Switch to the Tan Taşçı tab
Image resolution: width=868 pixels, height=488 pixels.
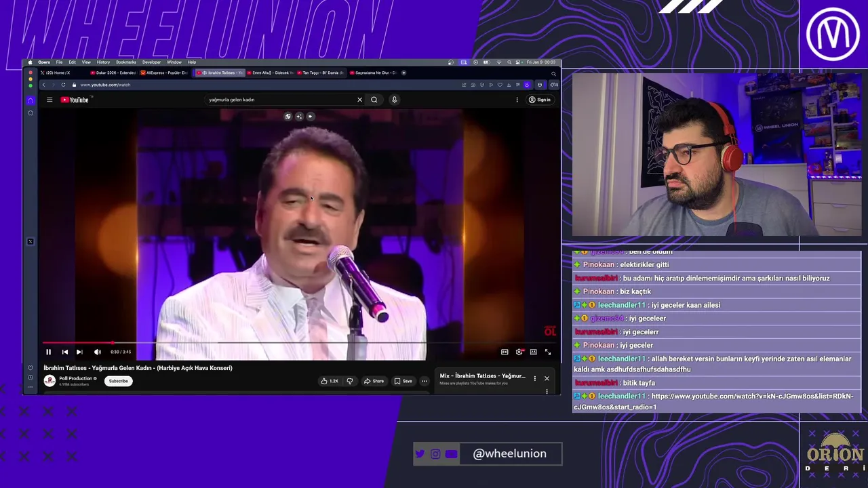click(321, 73)
